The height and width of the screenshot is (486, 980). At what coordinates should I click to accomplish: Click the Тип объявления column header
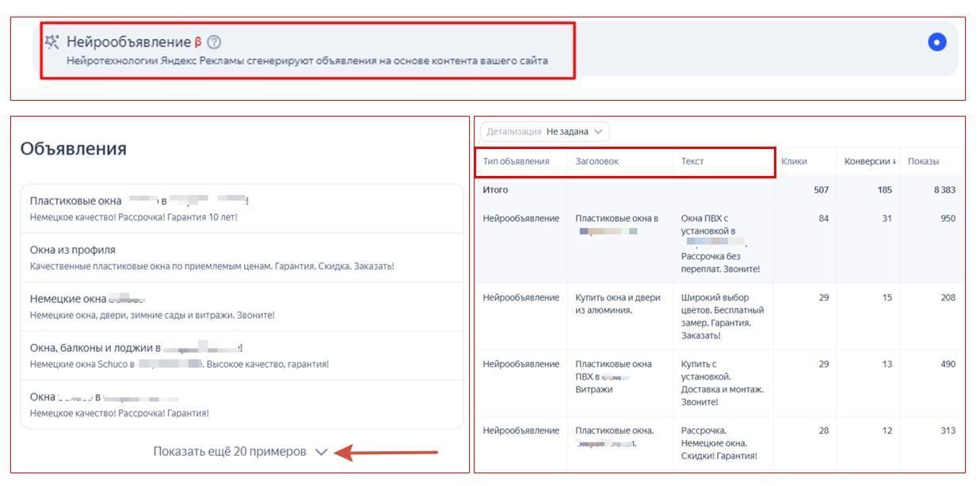click(517, 159)
